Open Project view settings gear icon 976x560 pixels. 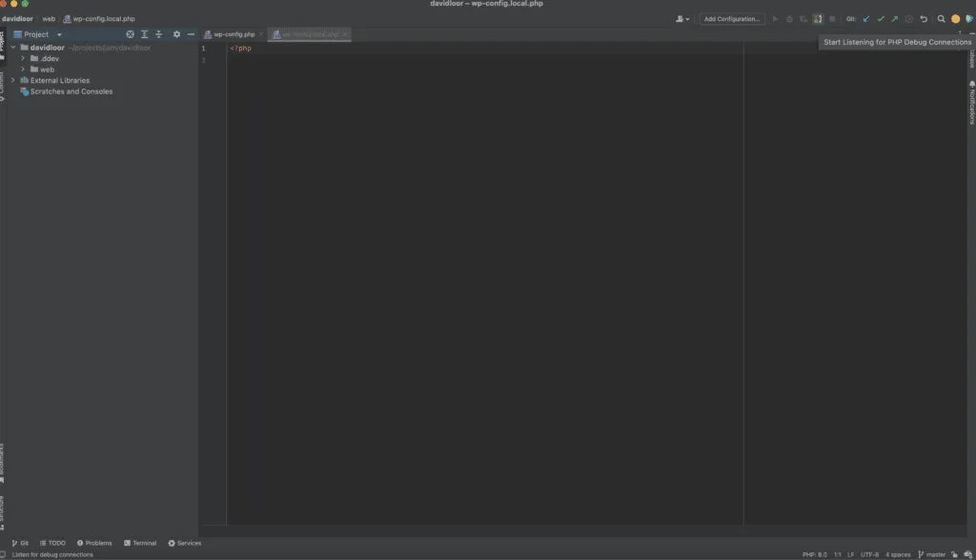click(176, 34)
